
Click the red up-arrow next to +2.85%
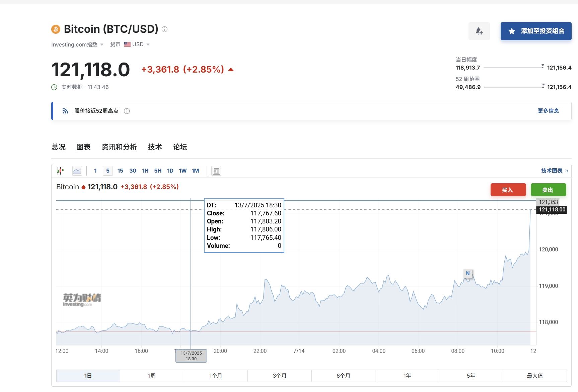[x=231, y=70]
